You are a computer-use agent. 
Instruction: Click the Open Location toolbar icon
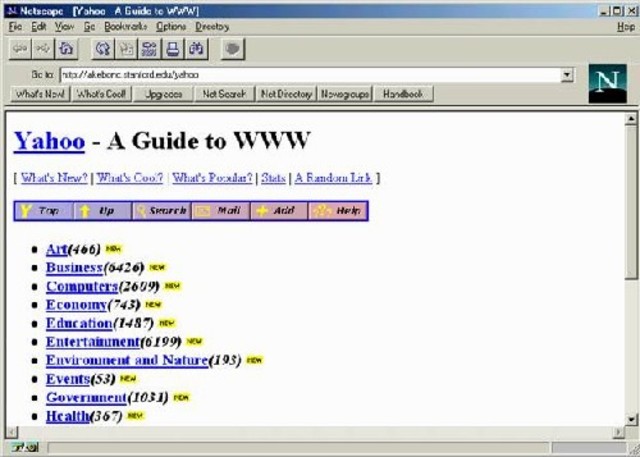pos(149,49)
